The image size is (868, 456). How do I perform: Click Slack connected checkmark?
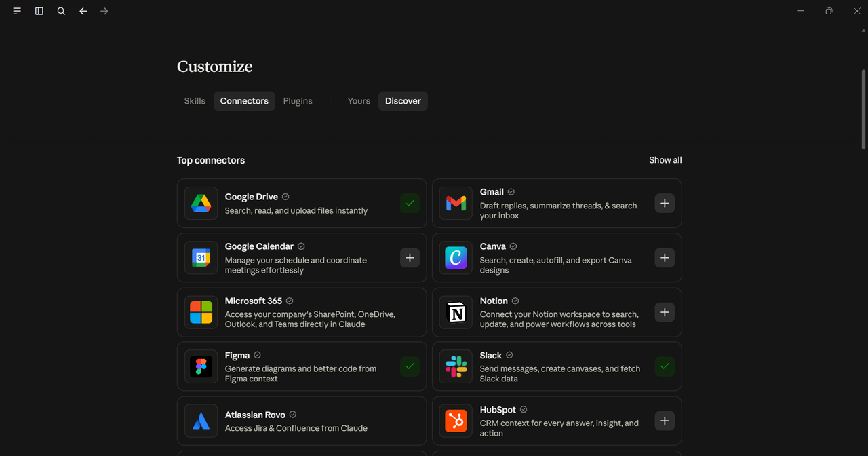coord(665,366)
